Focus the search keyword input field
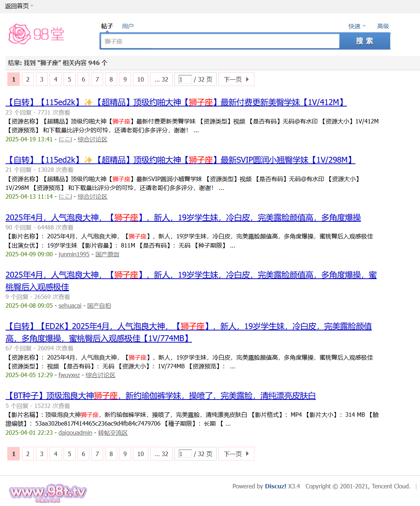The image size is (420, 506). [220, 41]
